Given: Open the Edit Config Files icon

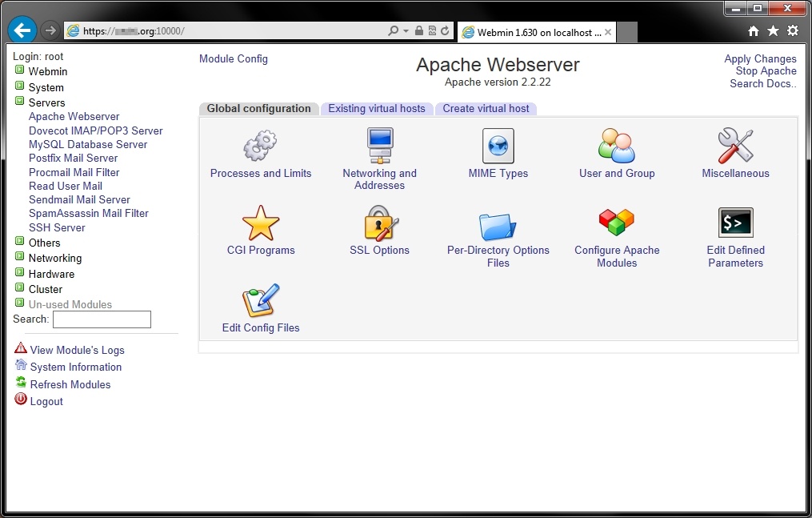Looking at the screenshot, I should [260, 301].
